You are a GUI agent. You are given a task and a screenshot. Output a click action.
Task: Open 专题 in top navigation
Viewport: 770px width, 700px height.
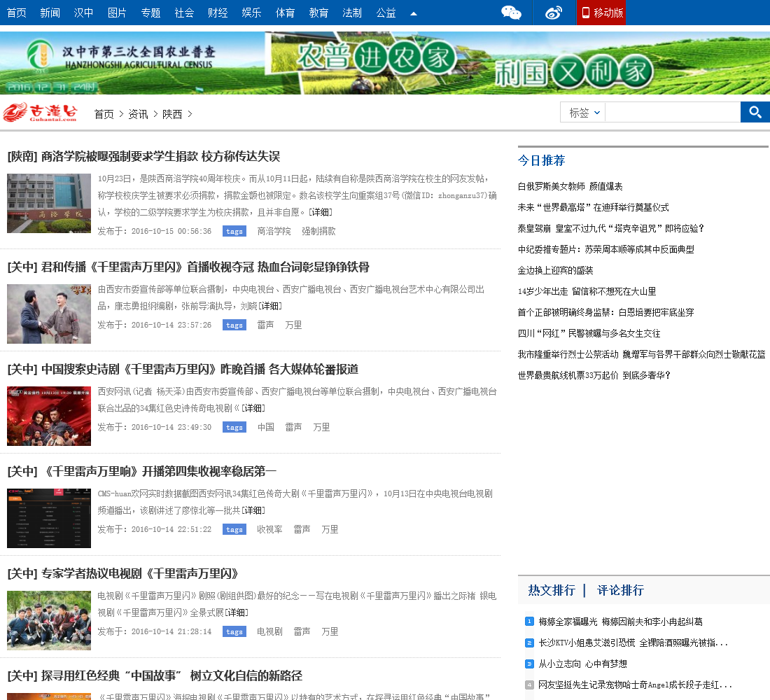tap(150, 13)
